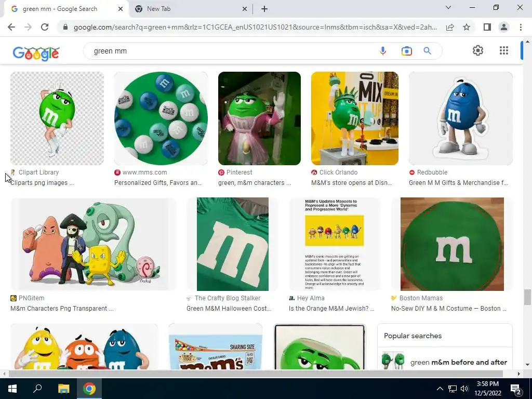Open The Crafty Blog Stalker shirt image
532x399 pixels.
click(x=232, y=244)
